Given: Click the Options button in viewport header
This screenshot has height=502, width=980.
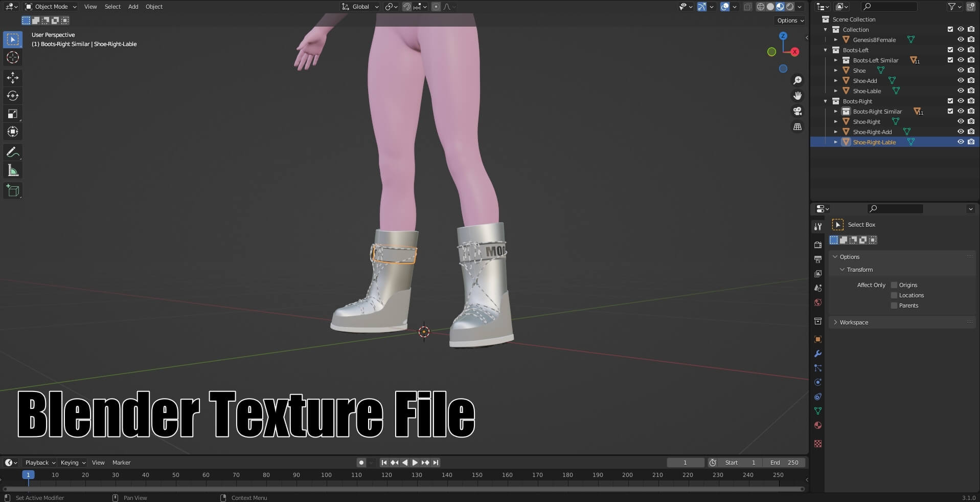Looking at the screenshot, I should [x=790, y=20].
